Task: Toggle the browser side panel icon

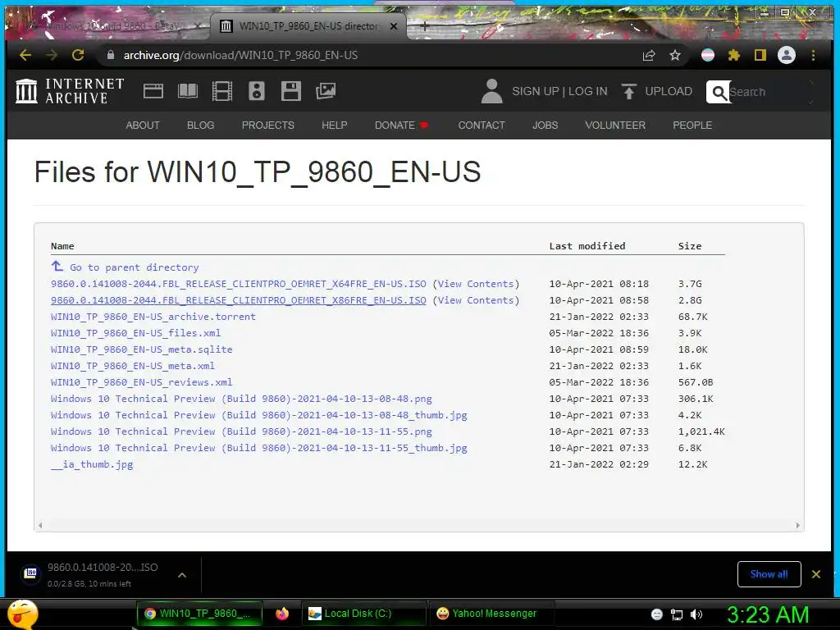Action: coord(760,55)
